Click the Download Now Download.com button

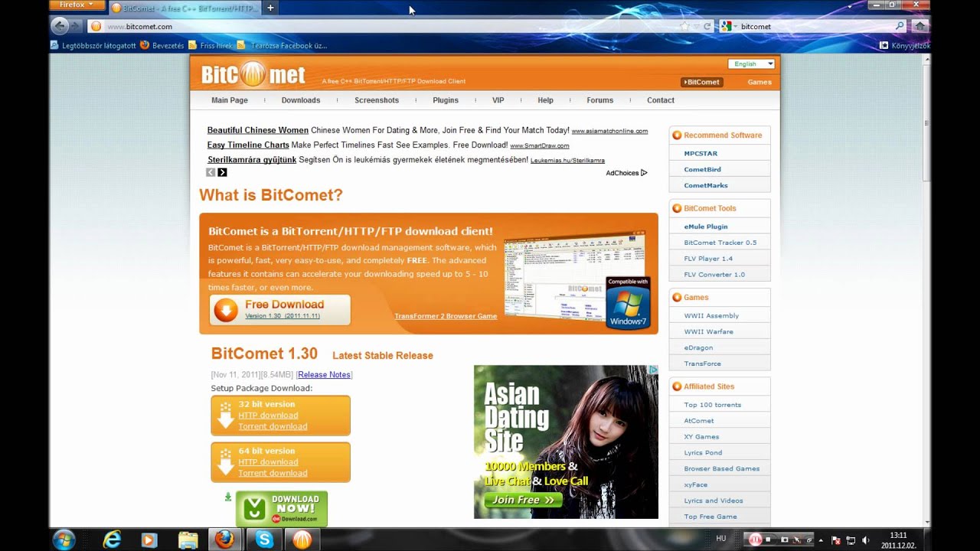pyautogui.click(x=281, y=509)
